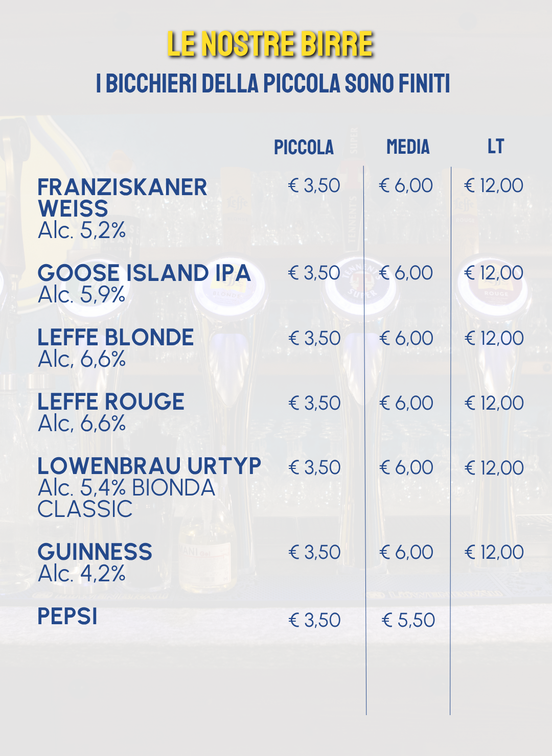The height and width of the screenshot is (756, 552).
Task: Click the "I bicchieri della piccola sono finiti" notice
Action: 273,84
